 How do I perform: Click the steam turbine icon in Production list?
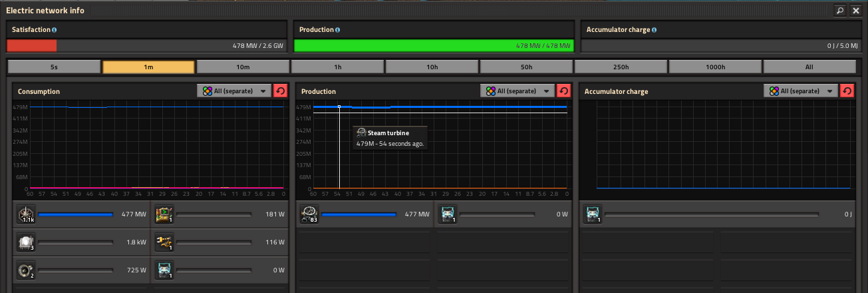pos(309,214)
